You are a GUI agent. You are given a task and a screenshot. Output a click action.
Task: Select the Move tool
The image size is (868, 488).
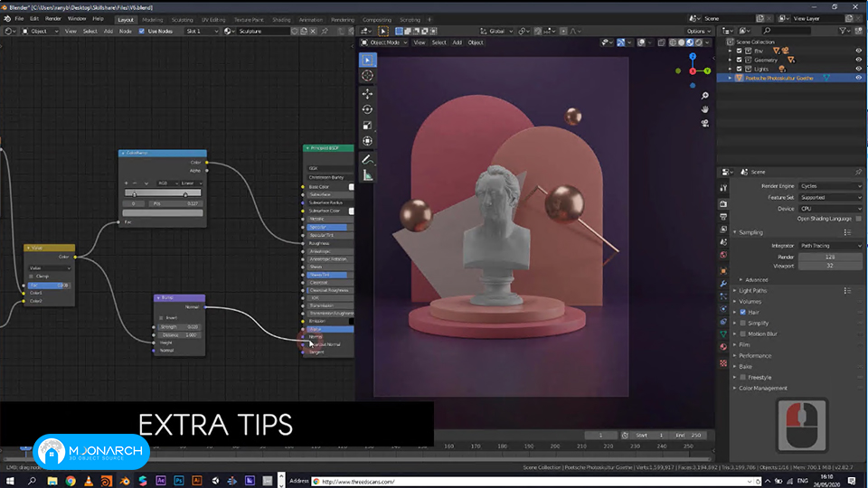click(368, 93)
